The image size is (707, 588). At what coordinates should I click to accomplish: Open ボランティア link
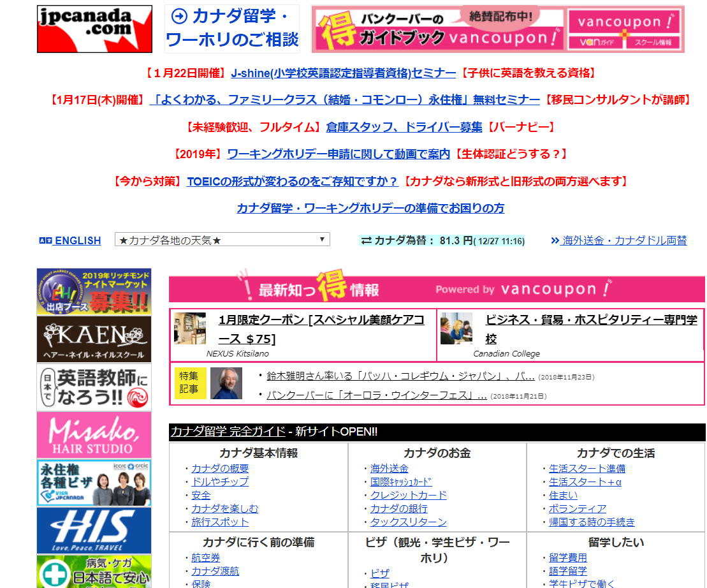coord(578,508)
